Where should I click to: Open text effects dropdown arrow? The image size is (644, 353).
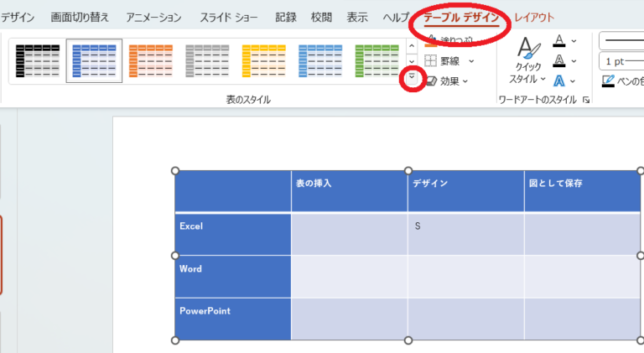pos(573,81)
